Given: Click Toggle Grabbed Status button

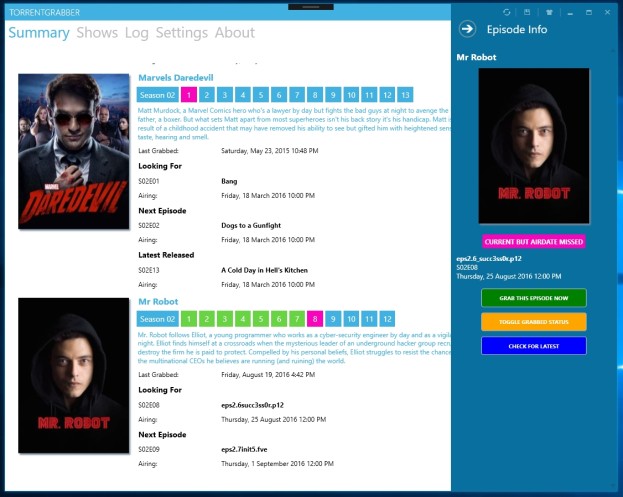Looking at the screenshot, I should point(534,322).
